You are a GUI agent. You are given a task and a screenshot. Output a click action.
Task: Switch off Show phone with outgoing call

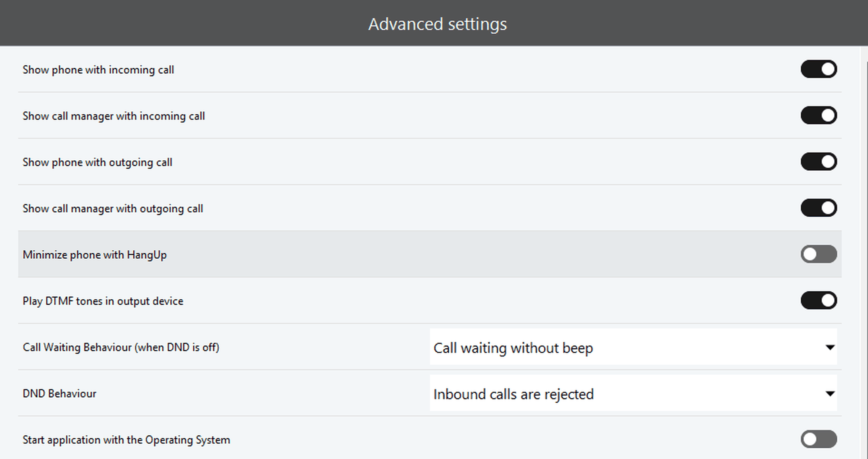819,162
